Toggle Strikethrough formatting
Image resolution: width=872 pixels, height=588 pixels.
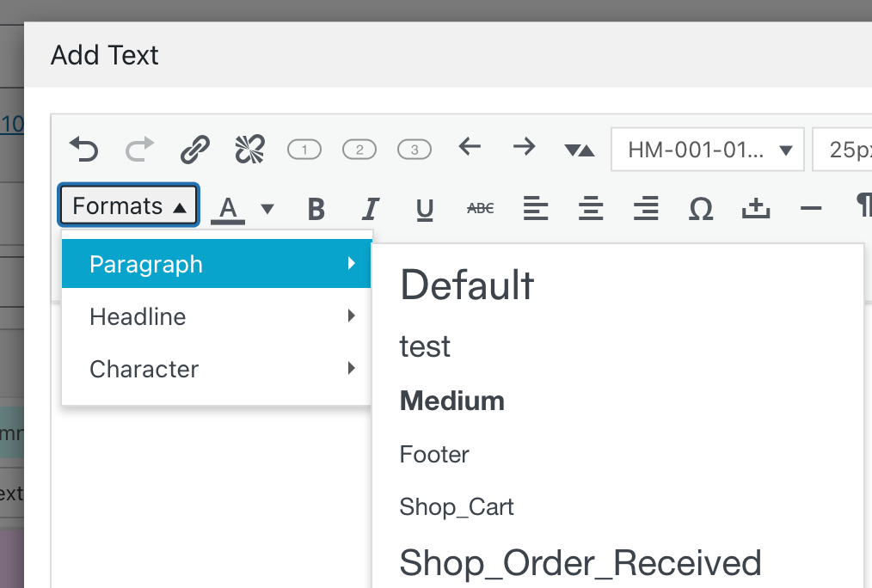[x=480, y=208]
